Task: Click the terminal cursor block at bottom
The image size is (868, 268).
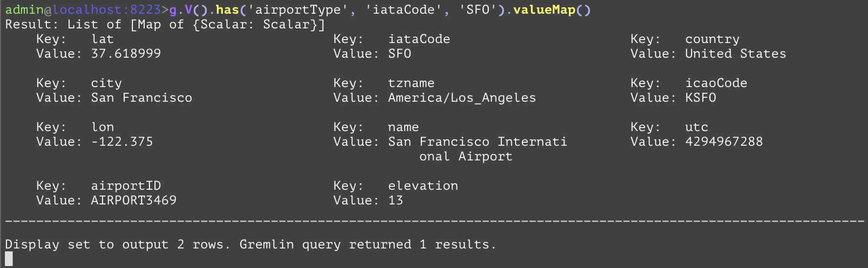Action: click(9, 259)
